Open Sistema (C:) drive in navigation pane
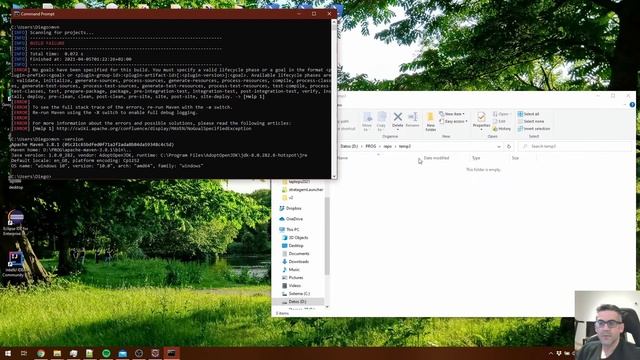This screenshot has width=640, height=360. [296, 293]
